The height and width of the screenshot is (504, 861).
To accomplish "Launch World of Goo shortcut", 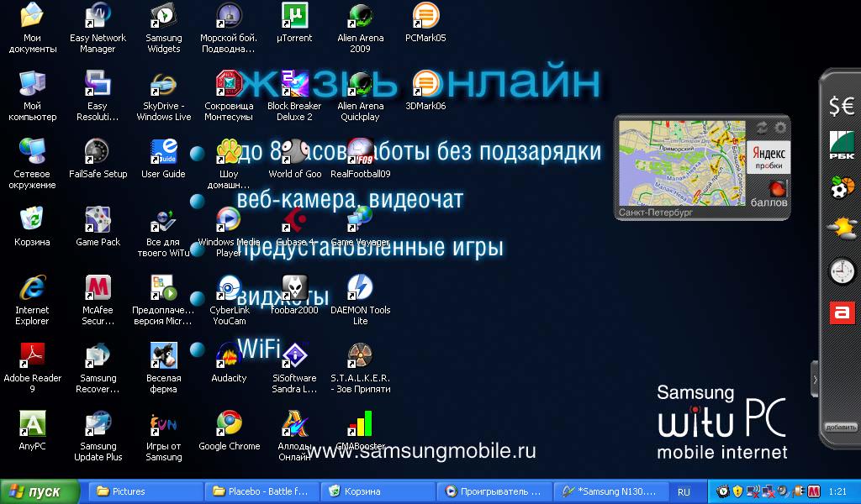I will (294, 151).
